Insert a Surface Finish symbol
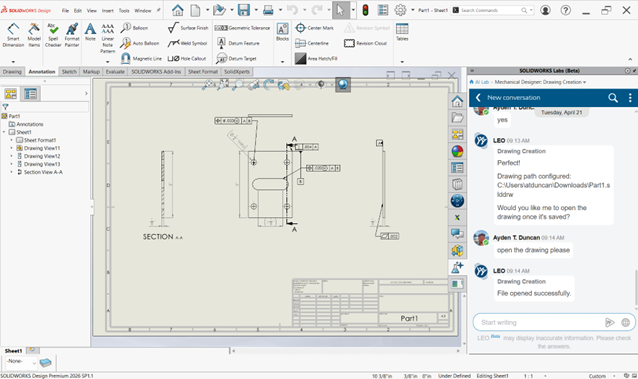638x379 pixels. tap(188, 28)
